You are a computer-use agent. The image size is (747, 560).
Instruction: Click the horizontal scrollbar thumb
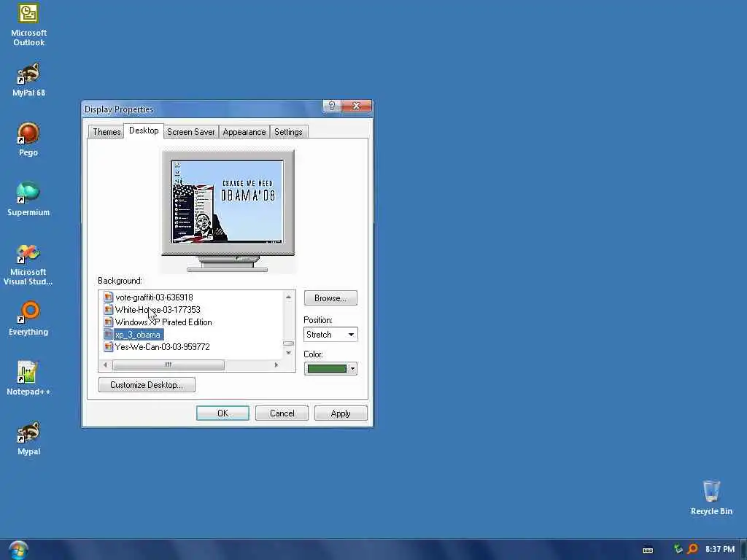[169, 365]
